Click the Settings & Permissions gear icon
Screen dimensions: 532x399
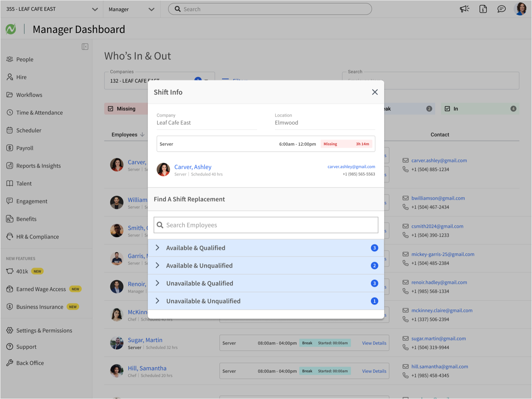coord(10,330)
